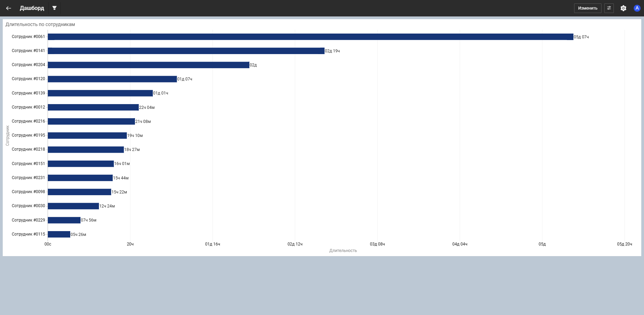Click the value label 02д 19ч
This screenshot has height=315, width=644.
(x=332, y=51)
